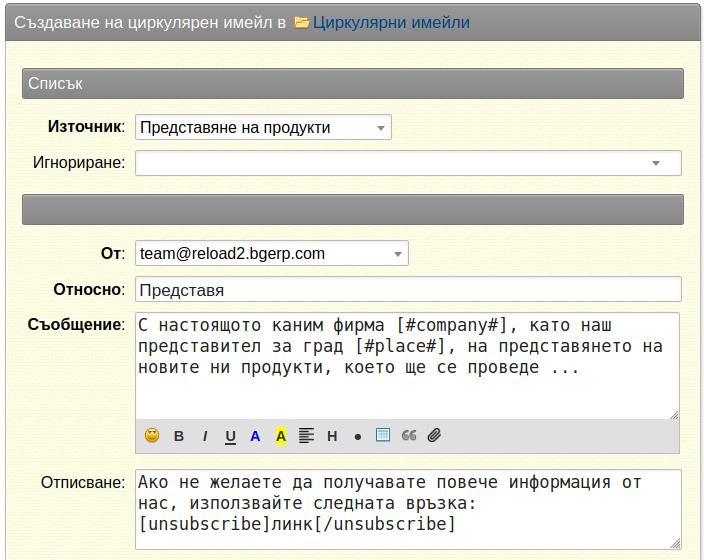Expand the Игнориране dropdown list
The image size is (704, 560).
tap(408, 163)
